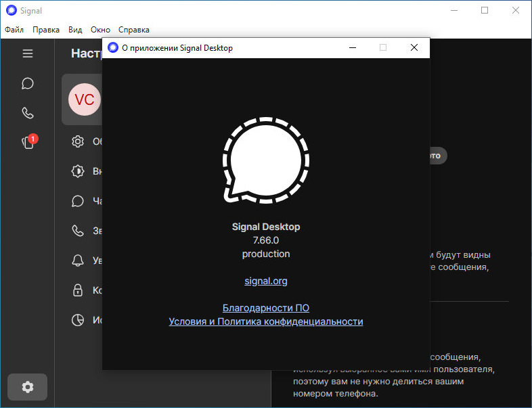Open the Справка menu
The image size is (532, 408).
point(134,30)
